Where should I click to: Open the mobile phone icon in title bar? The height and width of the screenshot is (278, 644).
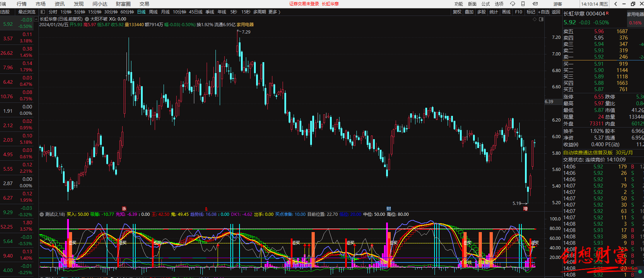[523, 4]
